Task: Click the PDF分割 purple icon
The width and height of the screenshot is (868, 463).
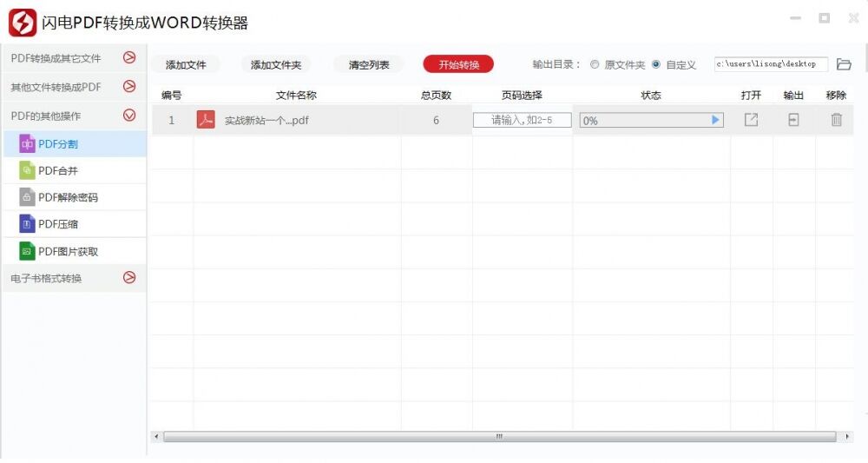Action: (27, 144)
